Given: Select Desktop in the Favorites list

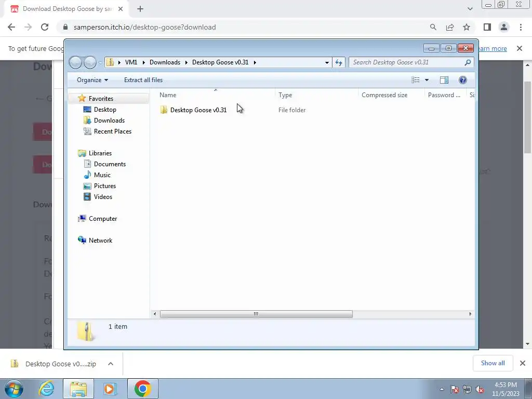Looking at the screenshot, I should [x=105, y=110].
